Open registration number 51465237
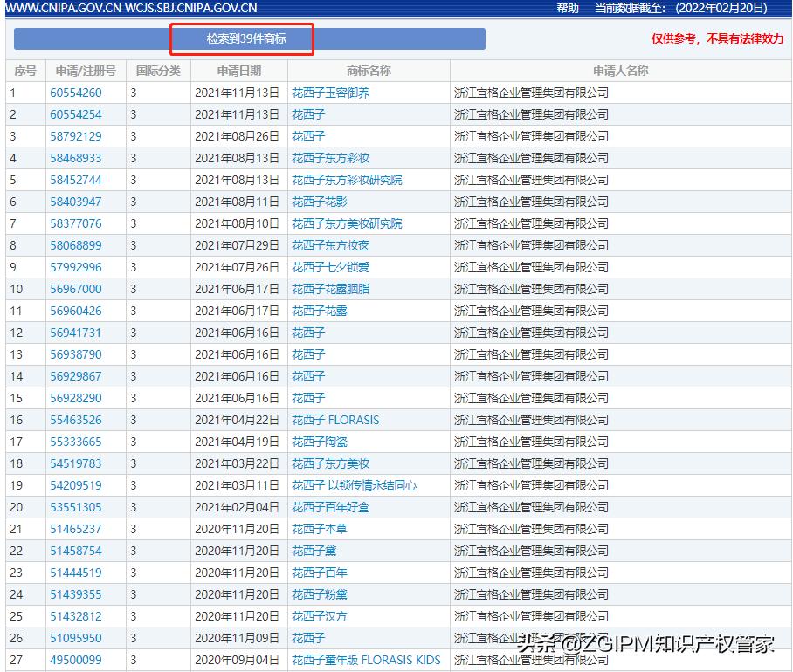793x672 pixels. point(76,529)
